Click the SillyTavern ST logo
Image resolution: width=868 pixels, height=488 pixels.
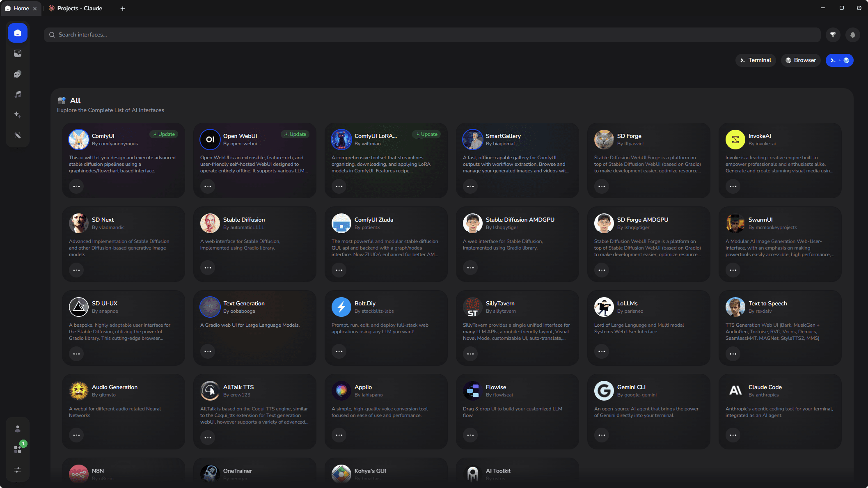click(x=473, y=307)
